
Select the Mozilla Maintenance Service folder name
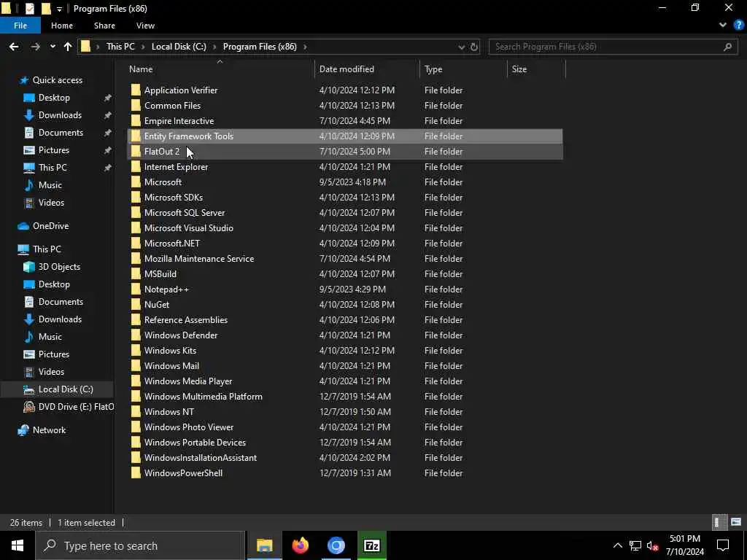[x=199, y=259]
